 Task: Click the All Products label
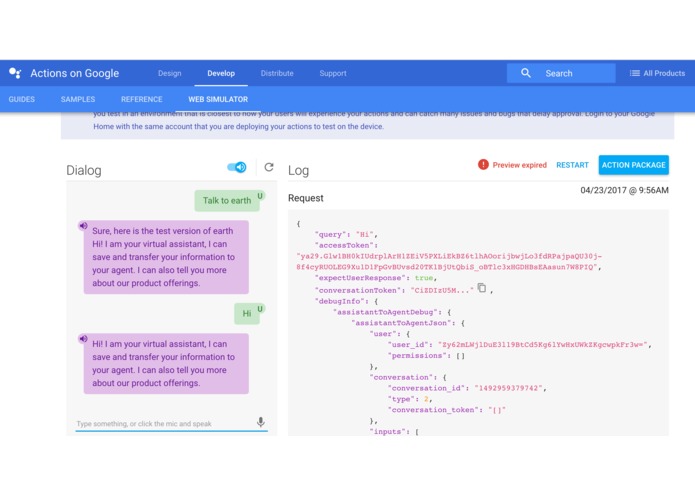(x=664, y=73)
